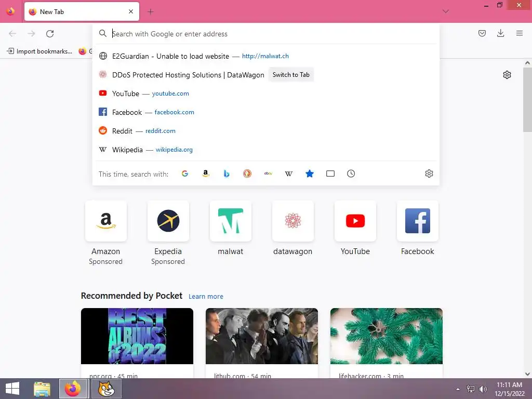The height and width of the screenshot is (399, 532).
Task: Show hidden system tray icons
Action: point(458,389)
